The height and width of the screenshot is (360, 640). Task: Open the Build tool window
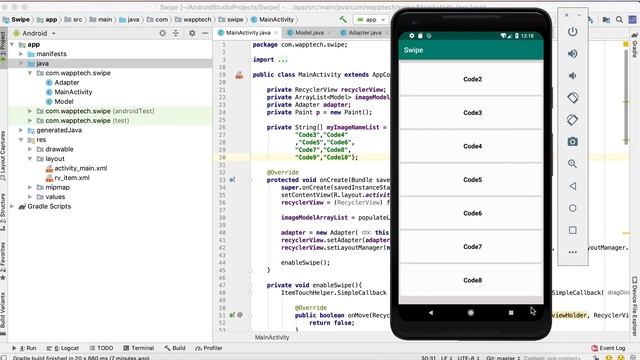tap(175, 348)
